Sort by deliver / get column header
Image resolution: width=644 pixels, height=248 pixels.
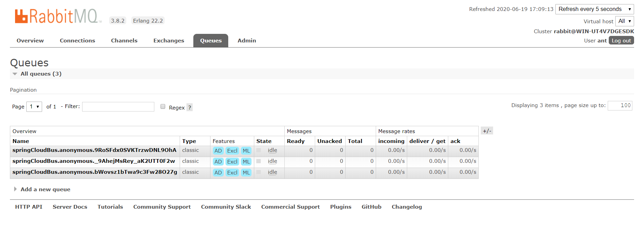(427, 141)
